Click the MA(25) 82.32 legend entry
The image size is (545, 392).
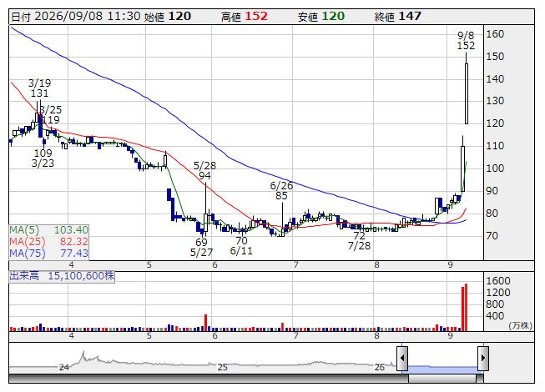[x=48, y=242]
